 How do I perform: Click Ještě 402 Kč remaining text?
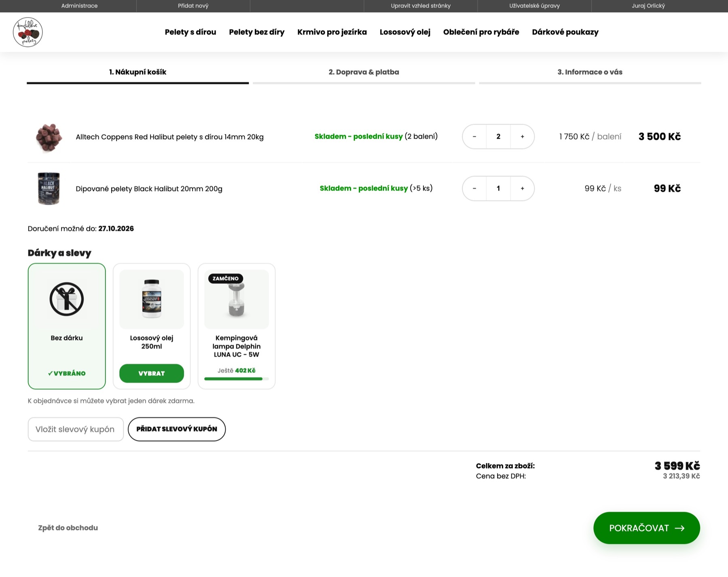[x=237, y=370]
